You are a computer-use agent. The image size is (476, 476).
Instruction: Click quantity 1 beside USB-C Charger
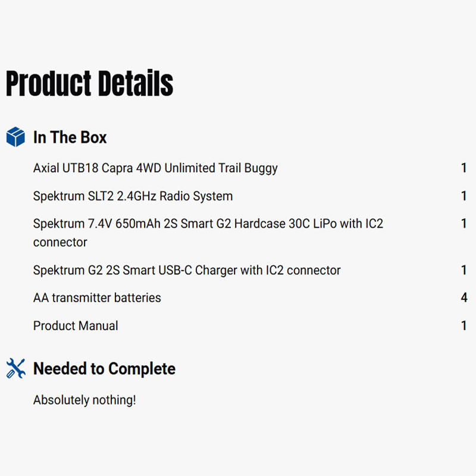coord(464,270)
